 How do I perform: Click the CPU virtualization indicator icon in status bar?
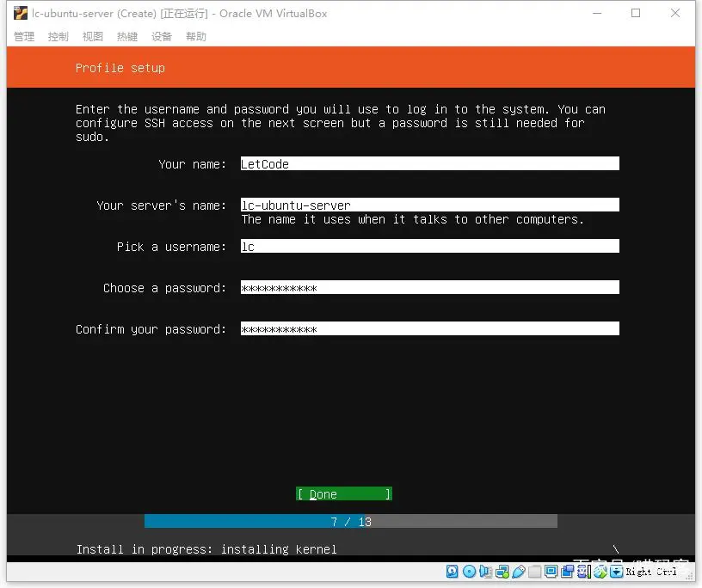tap(583, 572)
